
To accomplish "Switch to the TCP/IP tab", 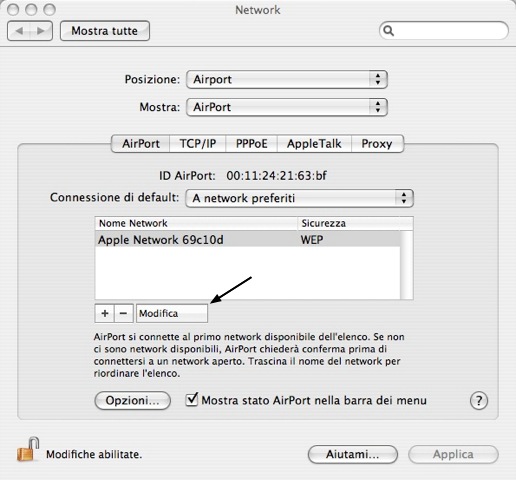I will [x=198, y=144].
